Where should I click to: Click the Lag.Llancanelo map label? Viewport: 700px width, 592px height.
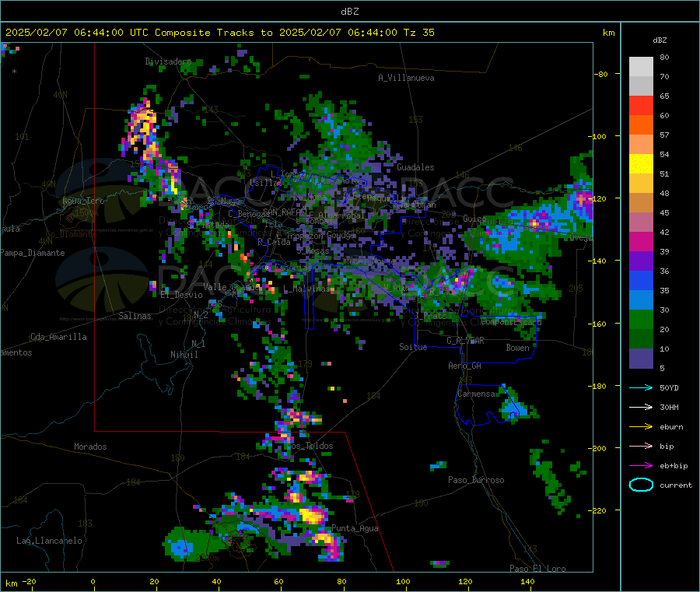point(49,541)
